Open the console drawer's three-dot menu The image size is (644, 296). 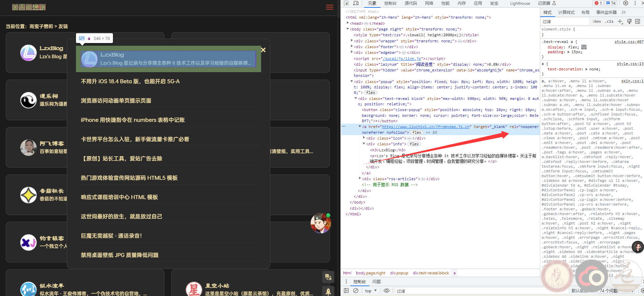(x=346, y=281)
